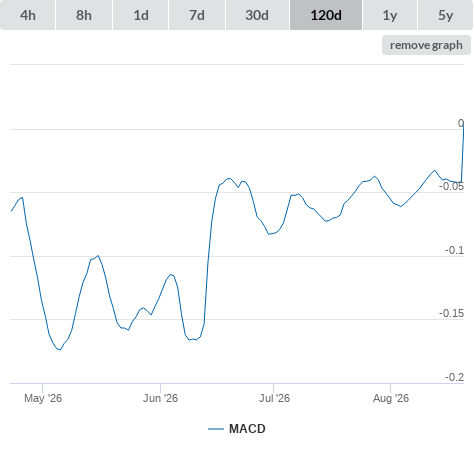The width and height of the screenshot is (474, 455).
Task: Click the 0 y-axis label
Action: pos(461,123)
